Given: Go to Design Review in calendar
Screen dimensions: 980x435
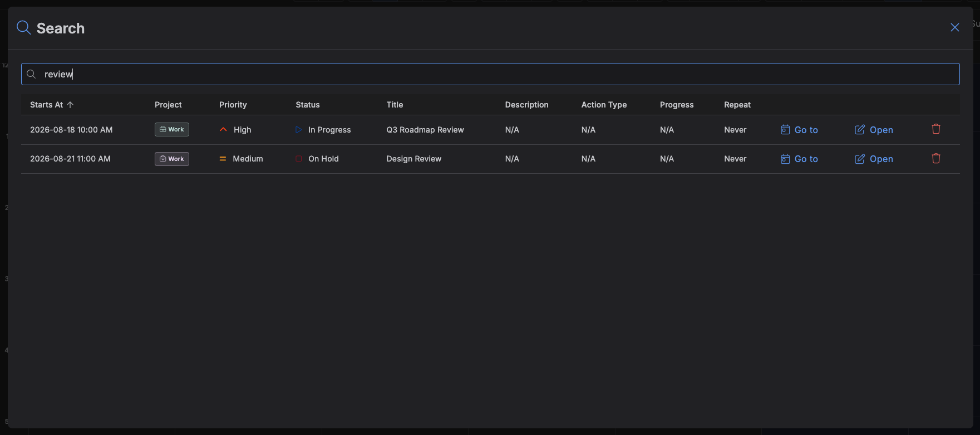Looking at the screenshot, I should (x=799, y=159).
